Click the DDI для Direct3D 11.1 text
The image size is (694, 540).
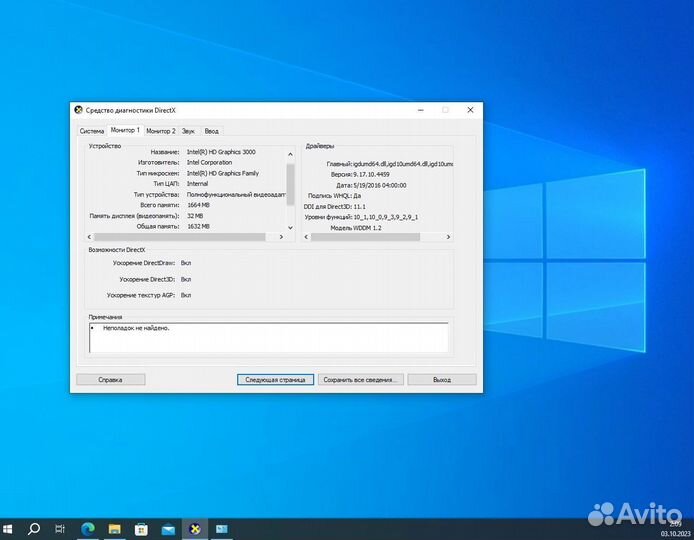click(x=335, y=207)
